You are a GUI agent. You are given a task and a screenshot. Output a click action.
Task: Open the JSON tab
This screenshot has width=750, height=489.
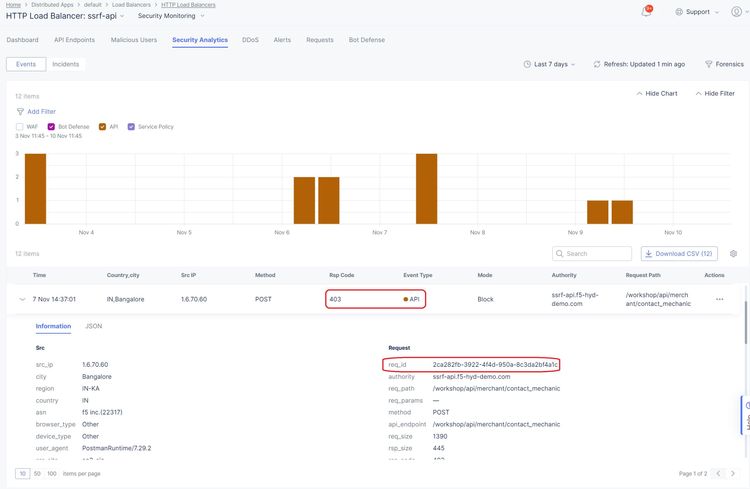[93, 326]
